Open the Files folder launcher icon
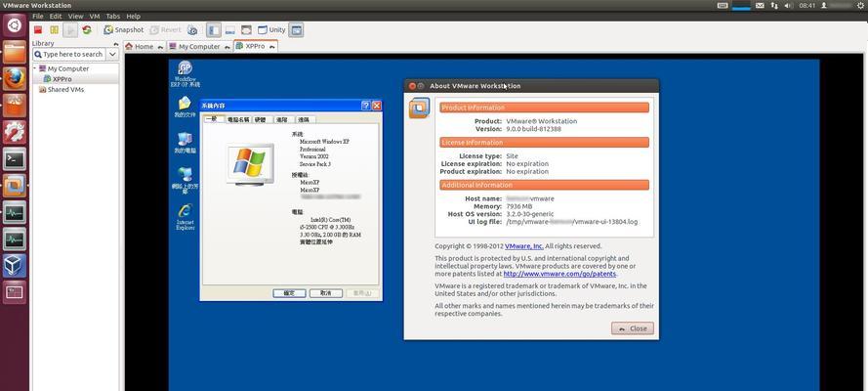 [x=15, y=52]
